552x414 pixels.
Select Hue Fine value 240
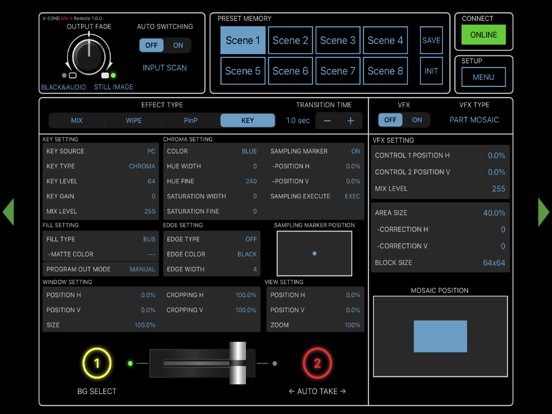point(251,181)
